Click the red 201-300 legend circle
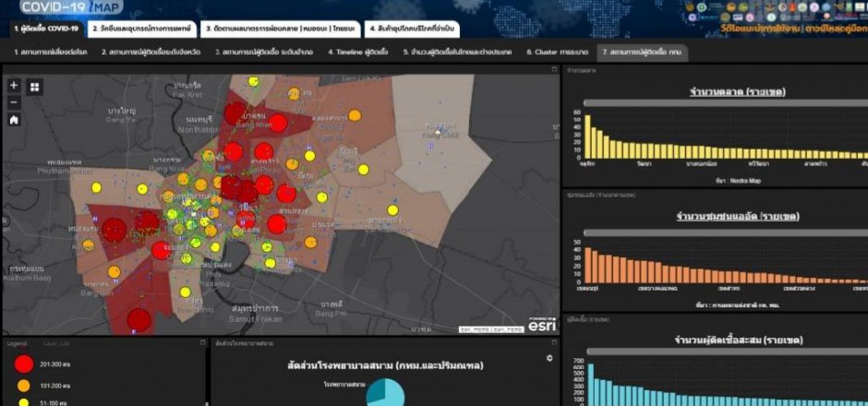The height and width of the screenshot is (406, 868). click(x=24, y=363)
